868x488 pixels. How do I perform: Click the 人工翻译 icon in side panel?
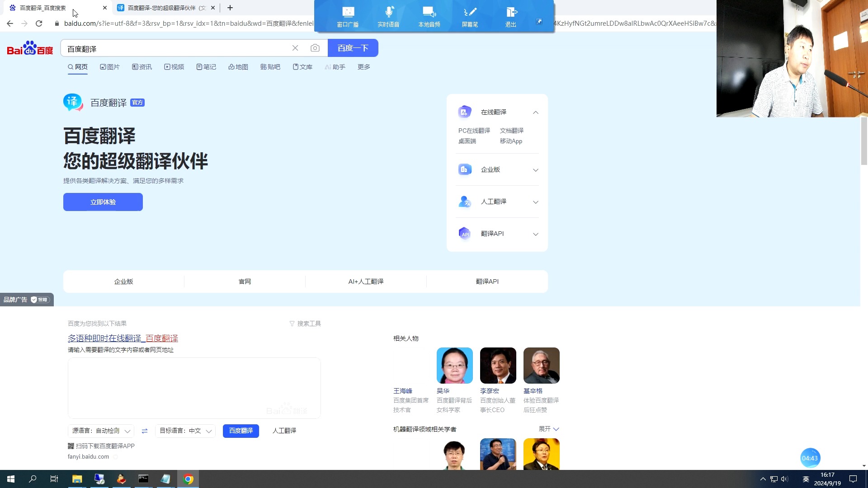pos(465,202)
